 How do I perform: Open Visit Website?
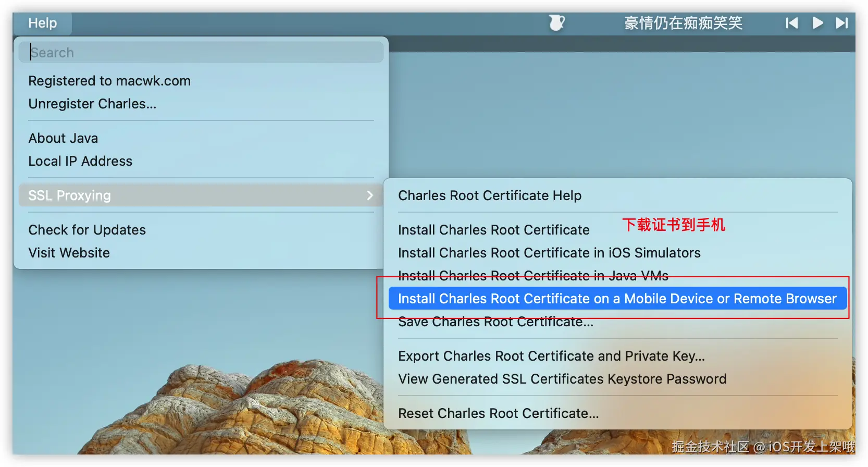pos(201,253)
